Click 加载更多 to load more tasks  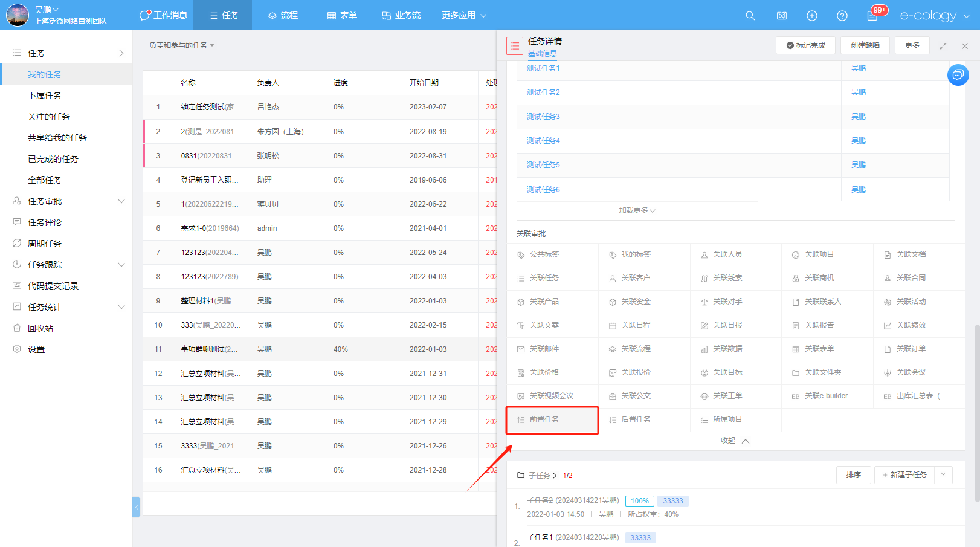coord(637,210)
